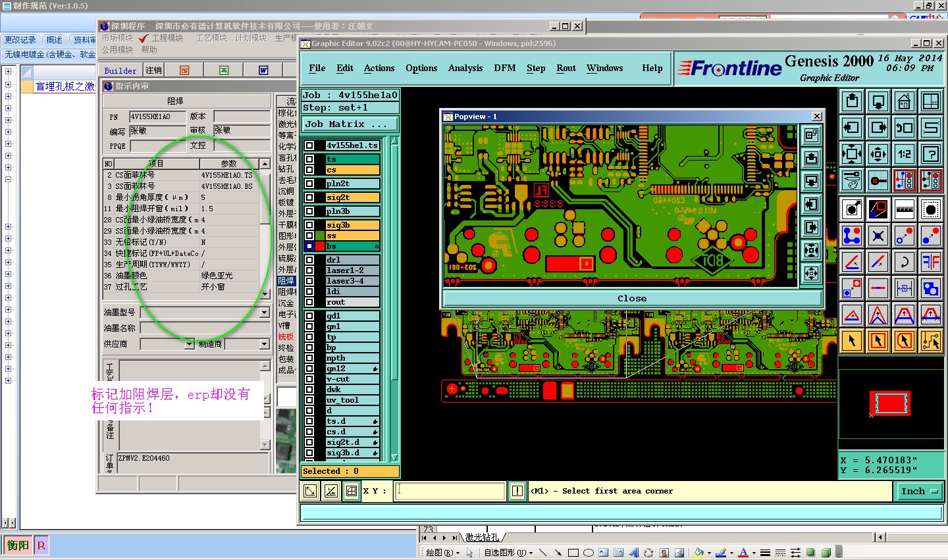
Task: Click the Inch units button
Action: (918, 491)
